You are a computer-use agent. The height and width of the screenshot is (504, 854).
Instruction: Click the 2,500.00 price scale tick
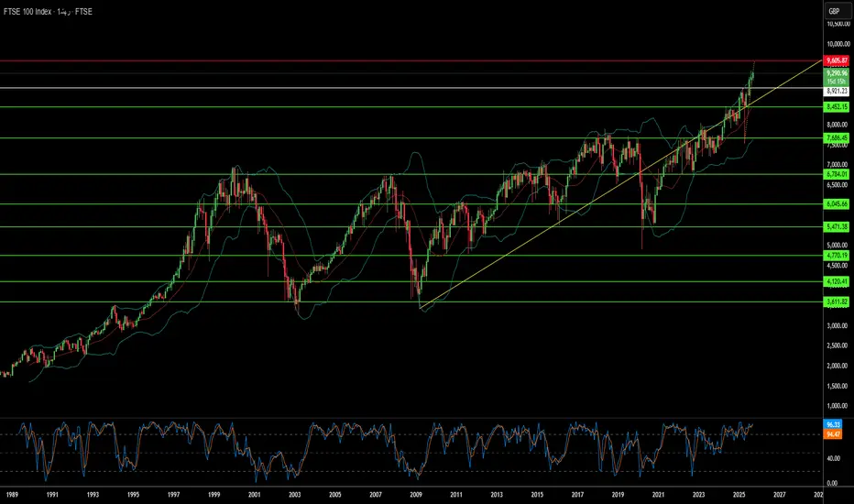pos(838,345)
